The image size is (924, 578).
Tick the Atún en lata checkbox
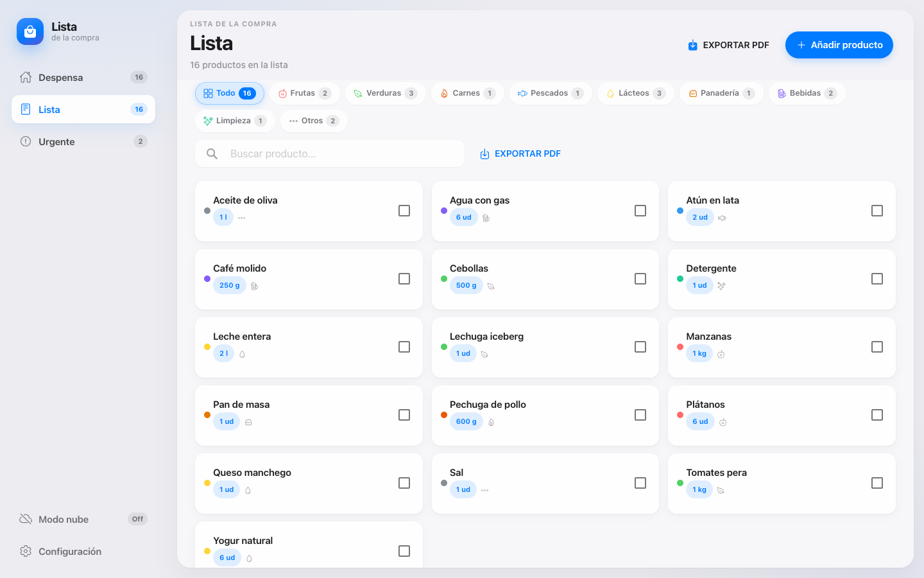click(x=877, y=211)
